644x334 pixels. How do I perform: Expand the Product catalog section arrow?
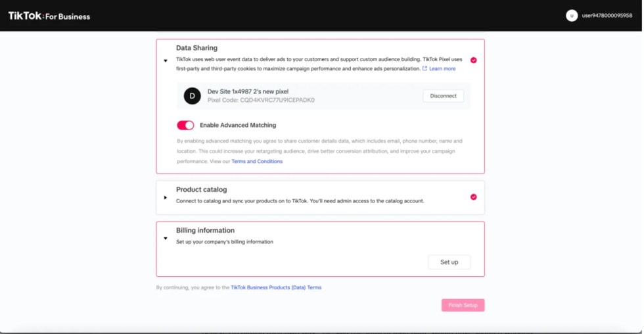click(166, 197)
